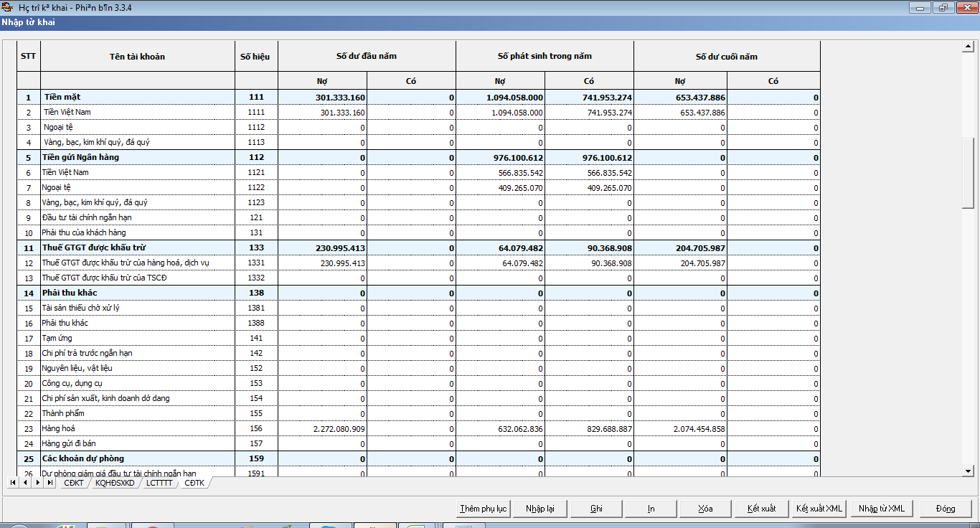Image resolution: width=980 pixels, height=528 pixels.
Task: Click the application icon in title bar
Action: coord(8,7)
